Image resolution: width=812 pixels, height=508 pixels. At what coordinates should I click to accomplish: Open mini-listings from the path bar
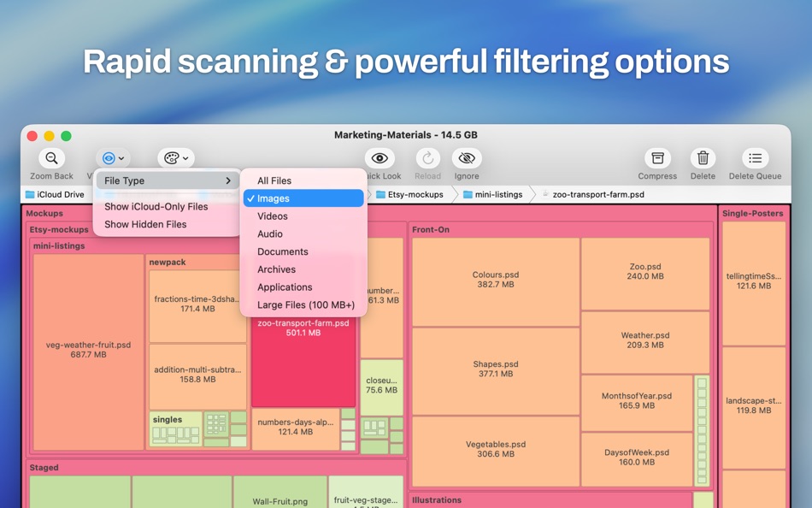click(499, 194)
